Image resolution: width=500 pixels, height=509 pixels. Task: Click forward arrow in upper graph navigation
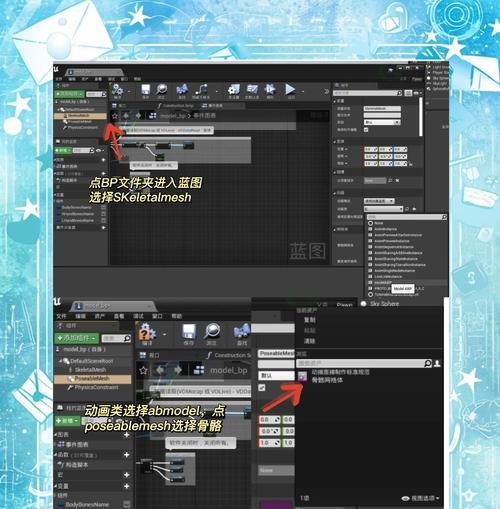(139, 116)
